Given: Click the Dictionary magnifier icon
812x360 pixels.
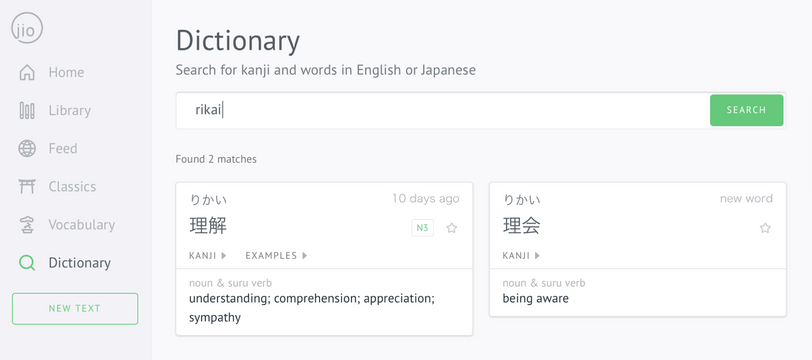Looking at the screenshot, I should [27, 263].
